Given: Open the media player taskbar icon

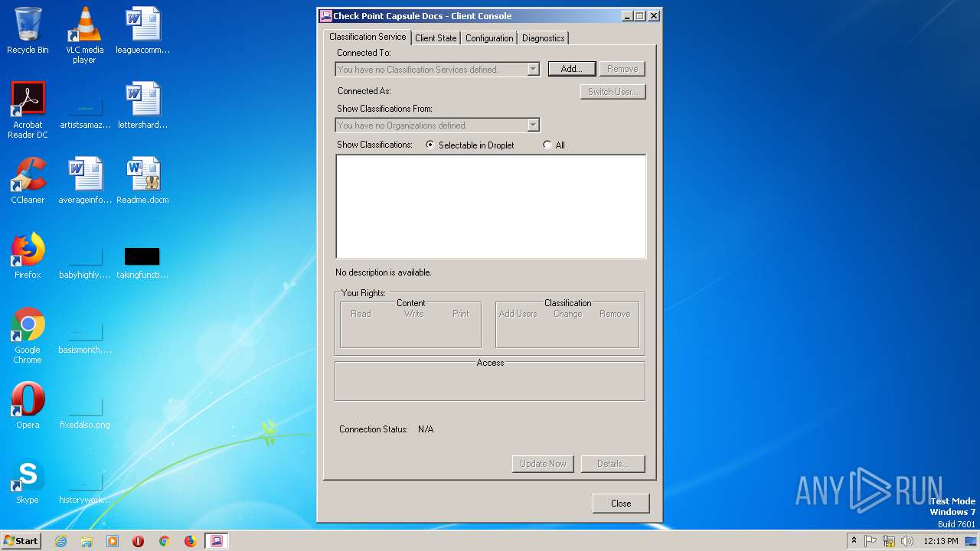Looking at the screenshot, I should (x=113, y=541).
